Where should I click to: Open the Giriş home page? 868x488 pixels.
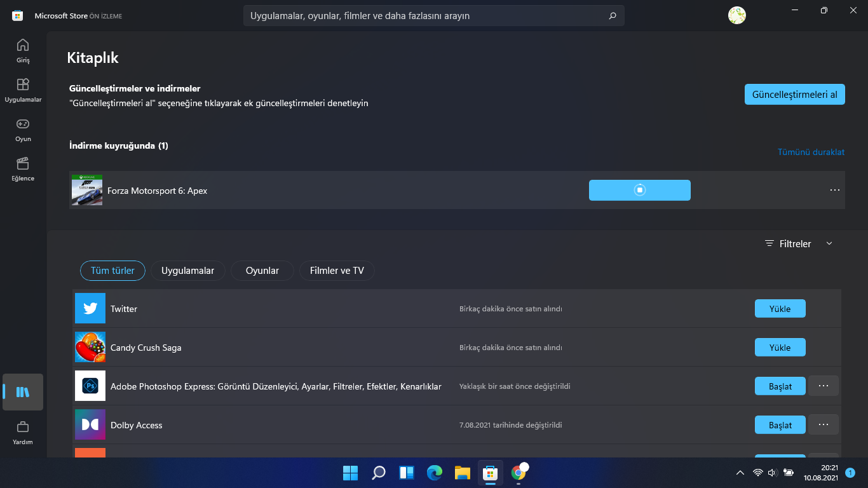(23, 51)
